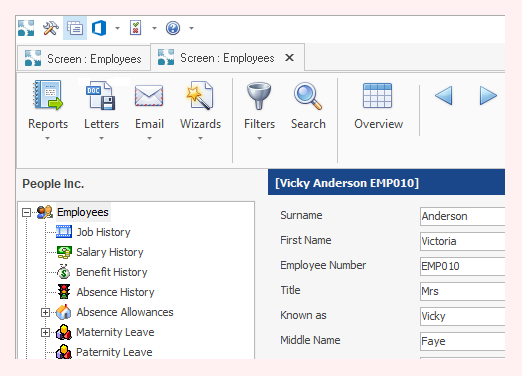522x376 pixels.
Task: Expand the Reports dropdown arrow
Action: pos(48,138)
